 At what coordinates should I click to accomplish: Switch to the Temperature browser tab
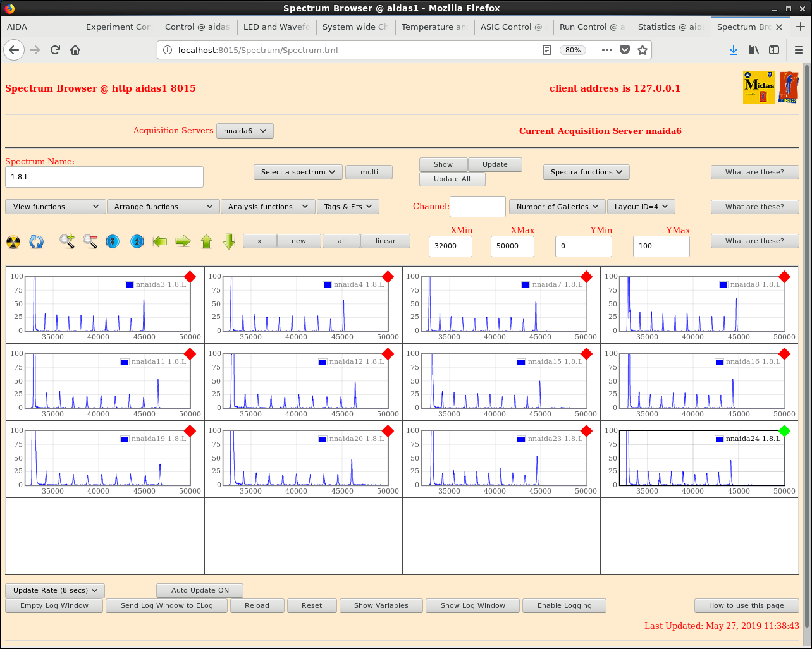pos(434,27)
